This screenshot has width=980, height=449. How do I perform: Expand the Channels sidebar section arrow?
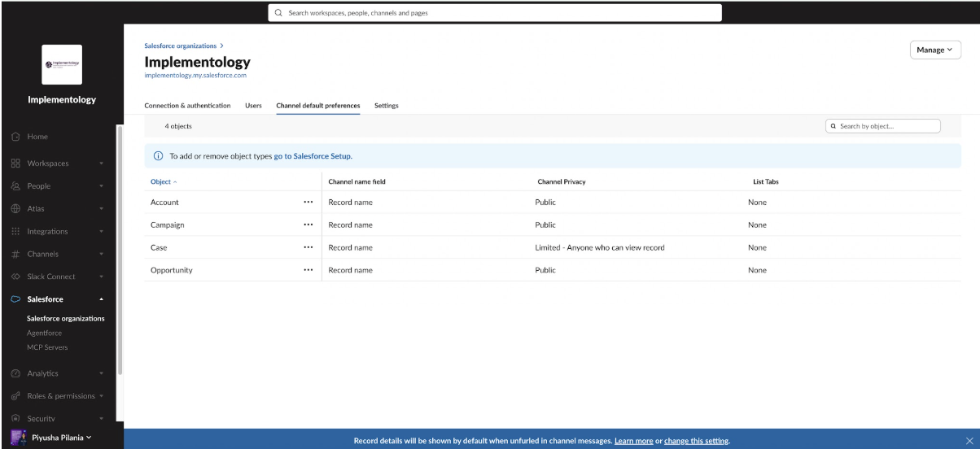pos(102,254)
